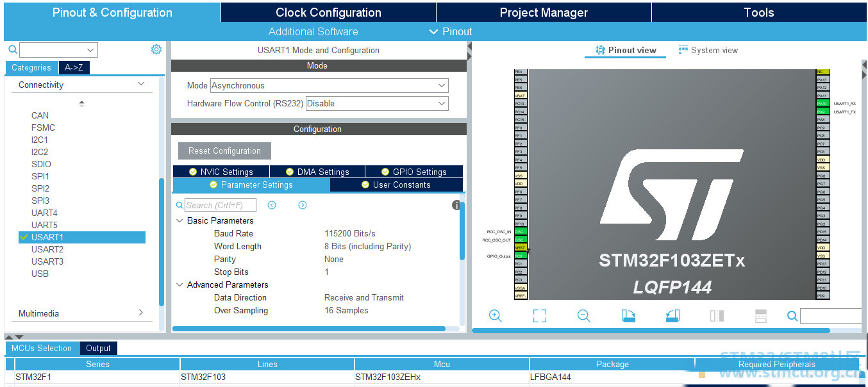
Task: Open the GPIO Settings tab
Action: (414, 172)
